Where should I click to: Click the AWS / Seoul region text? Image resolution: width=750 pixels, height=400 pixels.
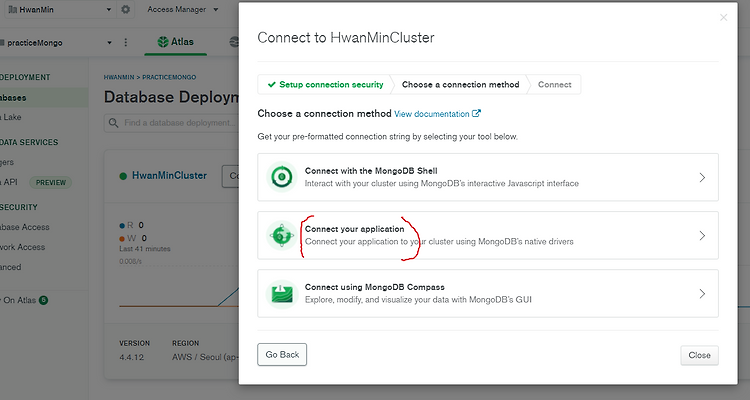tap(205, 357)
